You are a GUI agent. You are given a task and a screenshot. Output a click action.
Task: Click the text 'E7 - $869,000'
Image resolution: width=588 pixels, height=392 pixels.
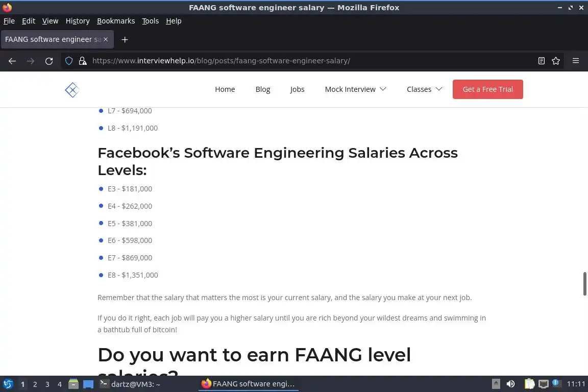pos(130,258)
